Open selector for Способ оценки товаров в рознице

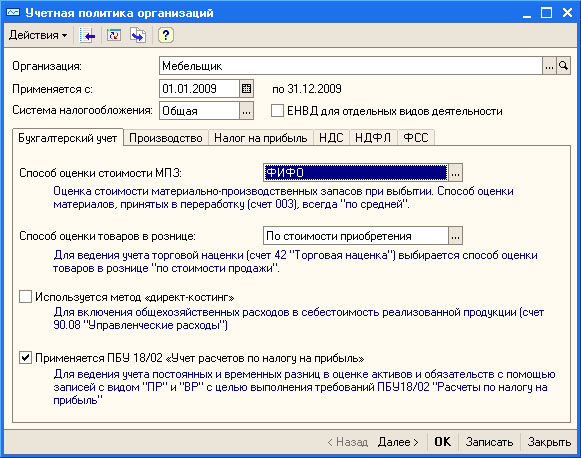click(x=455, y=236)
